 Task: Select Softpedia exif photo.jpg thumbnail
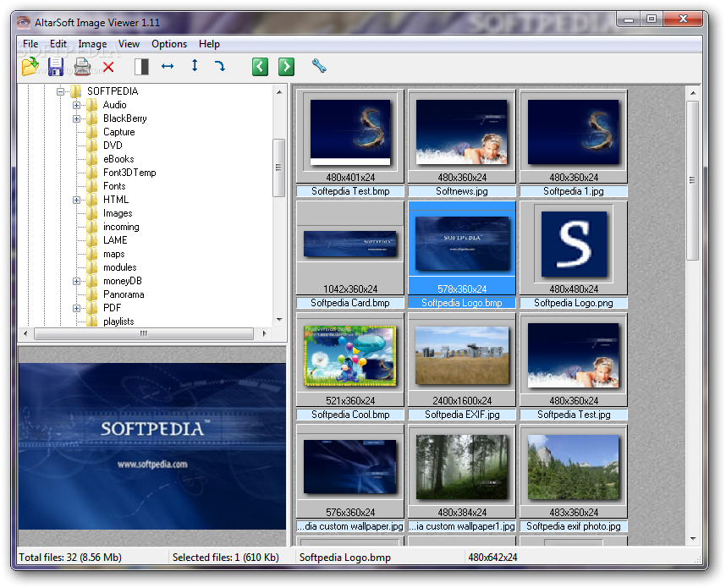[574, 471]
